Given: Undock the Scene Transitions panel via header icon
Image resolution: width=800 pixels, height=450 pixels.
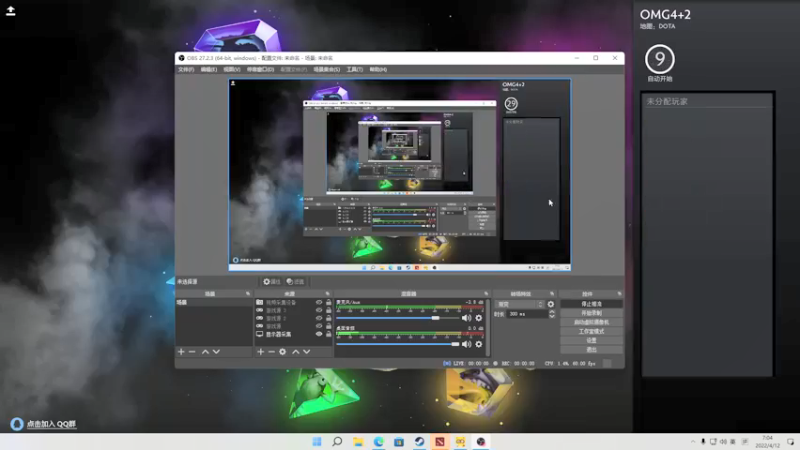Looking at the screenshot, I should coord(552,294).
